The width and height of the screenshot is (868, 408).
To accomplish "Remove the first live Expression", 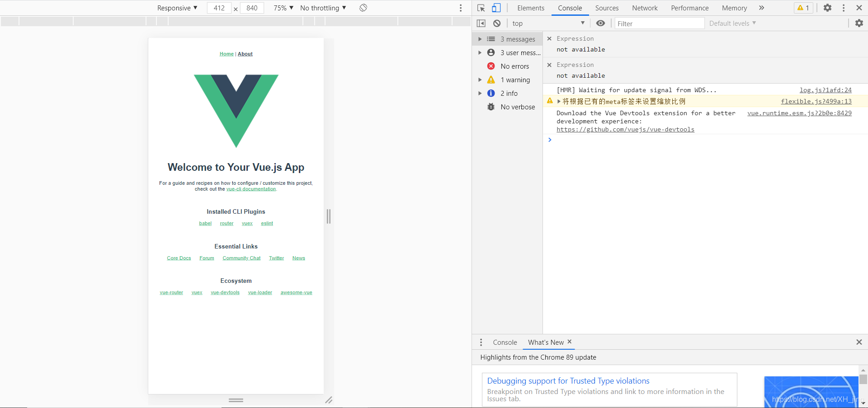I will [549, 39].
